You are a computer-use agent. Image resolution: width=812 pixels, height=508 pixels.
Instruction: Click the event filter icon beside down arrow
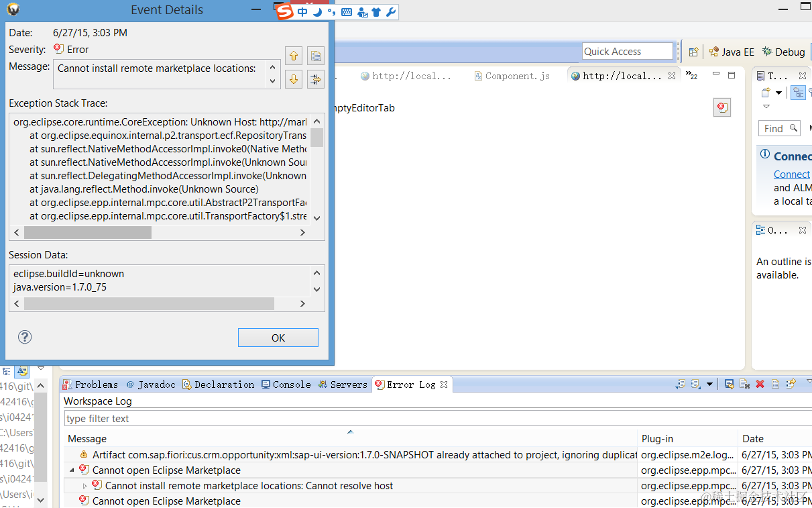click(x=315, y=79)
